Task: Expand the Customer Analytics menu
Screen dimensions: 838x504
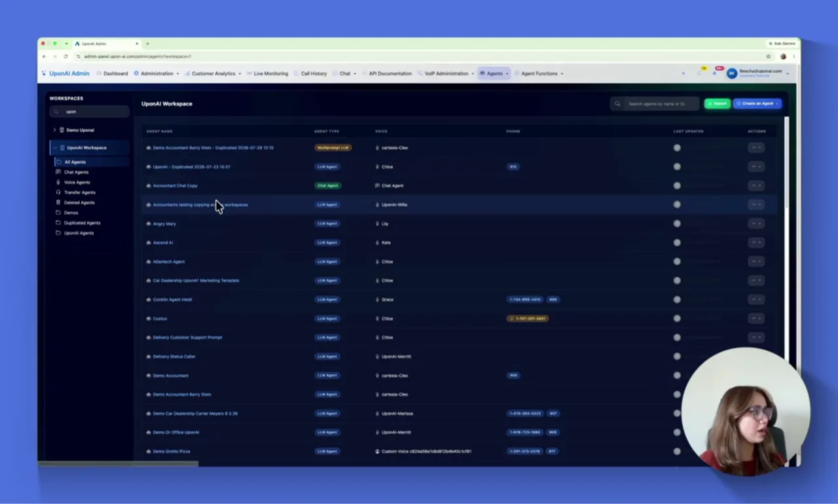Action: (213, 73)
